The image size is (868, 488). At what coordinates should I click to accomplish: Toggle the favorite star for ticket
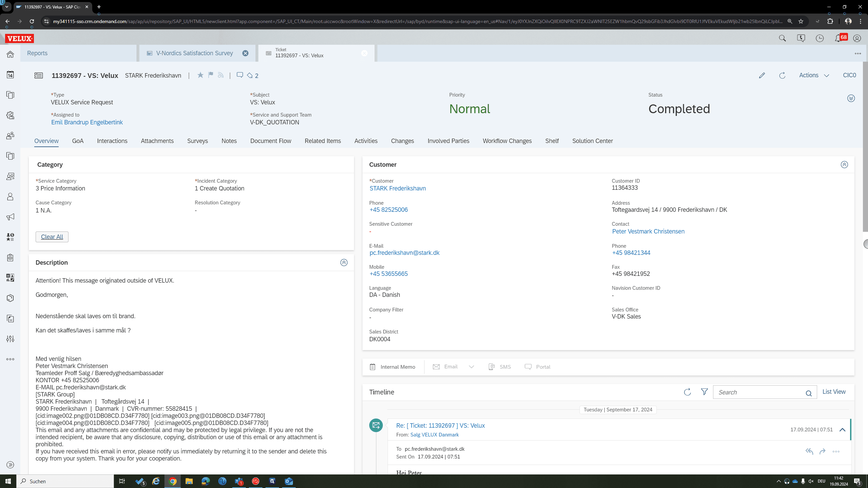pos(200,75)
